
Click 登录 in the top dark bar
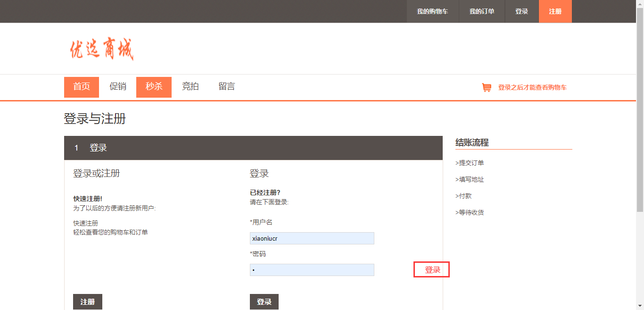521,11
